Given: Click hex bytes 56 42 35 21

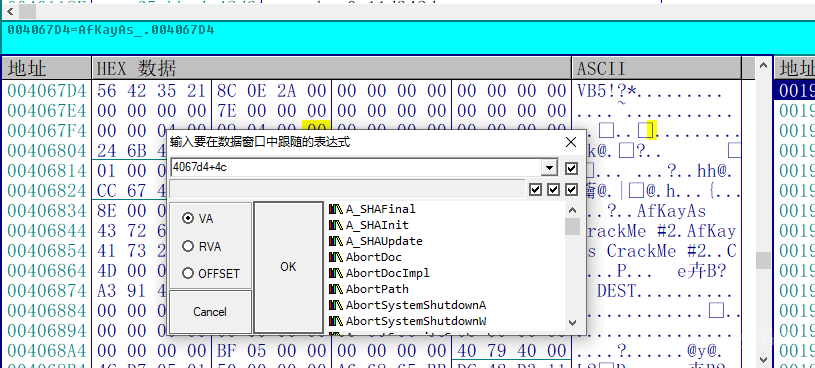Looking at the screenshot, I should click(152, 91).
